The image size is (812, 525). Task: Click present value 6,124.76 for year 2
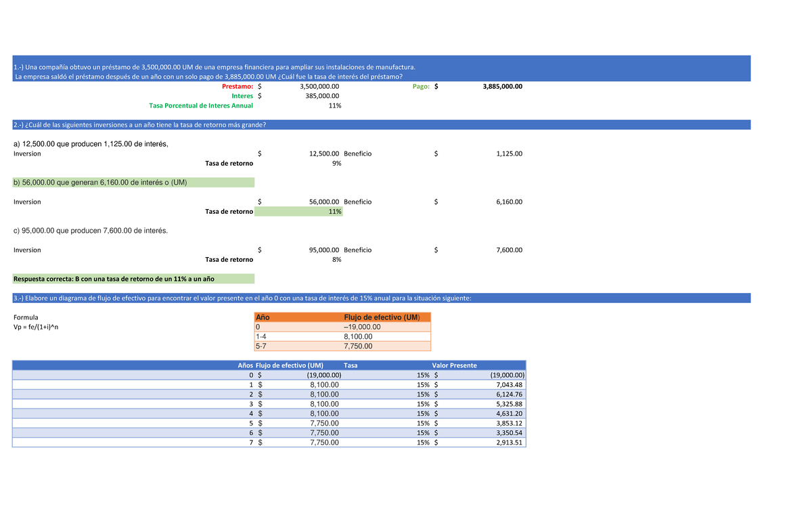[510, 394]
